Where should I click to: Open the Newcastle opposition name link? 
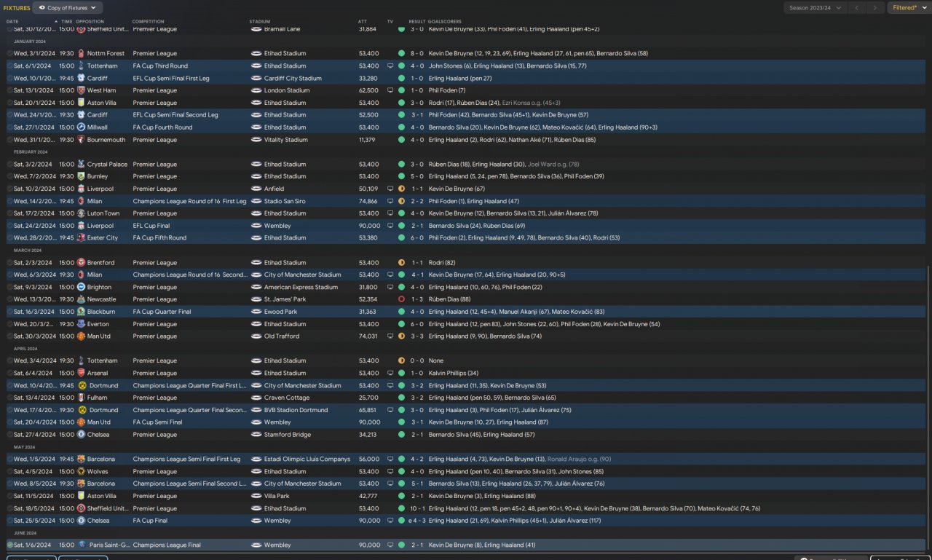click(x=102, y=299)
